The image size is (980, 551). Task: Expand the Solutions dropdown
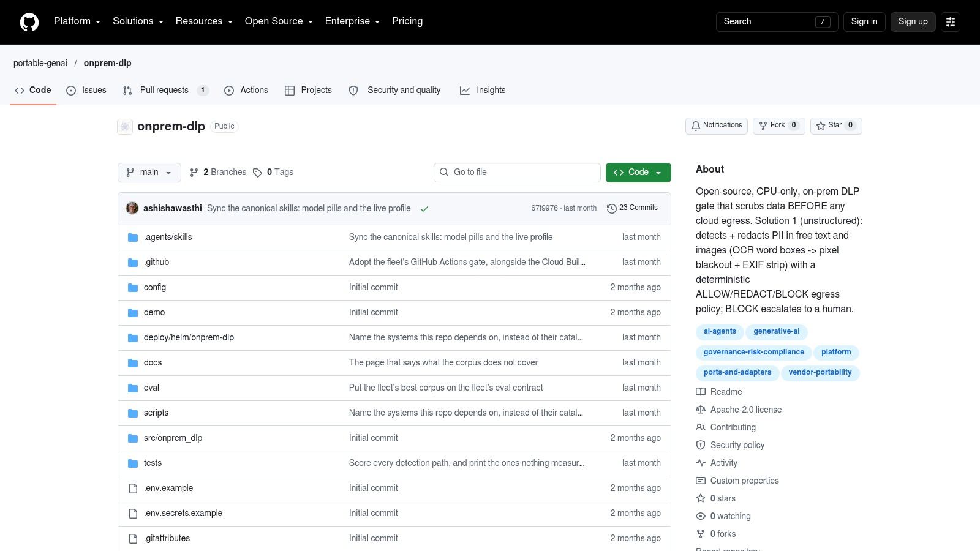tap(138, 21)
